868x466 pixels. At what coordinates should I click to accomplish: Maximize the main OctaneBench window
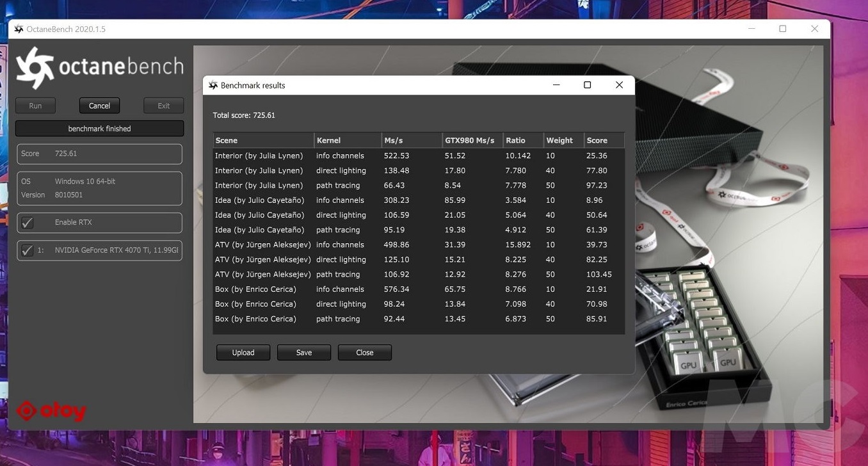[782, 29]
